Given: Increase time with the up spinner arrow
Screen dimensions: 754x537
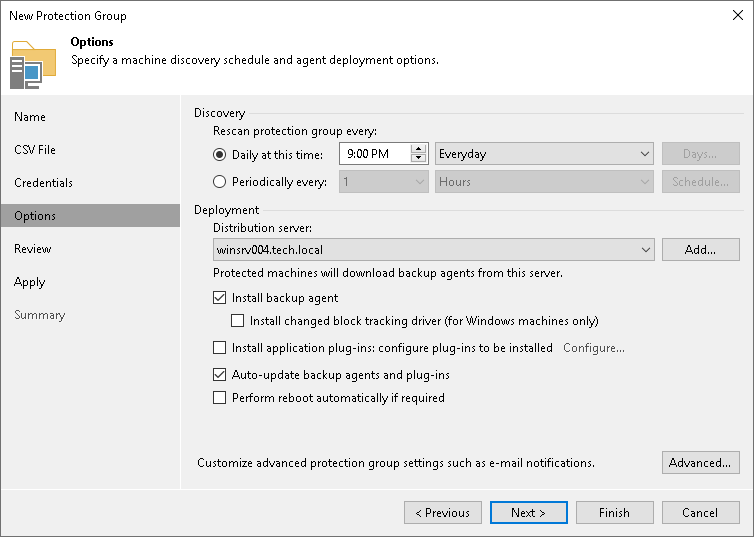Looking at the screenshot, I should (419, 149).
